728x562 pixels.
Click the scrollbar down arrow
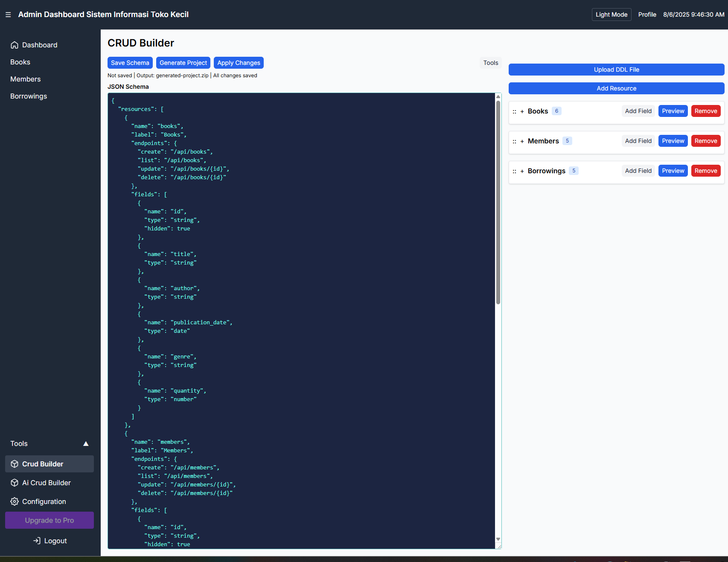coord(498,539)
